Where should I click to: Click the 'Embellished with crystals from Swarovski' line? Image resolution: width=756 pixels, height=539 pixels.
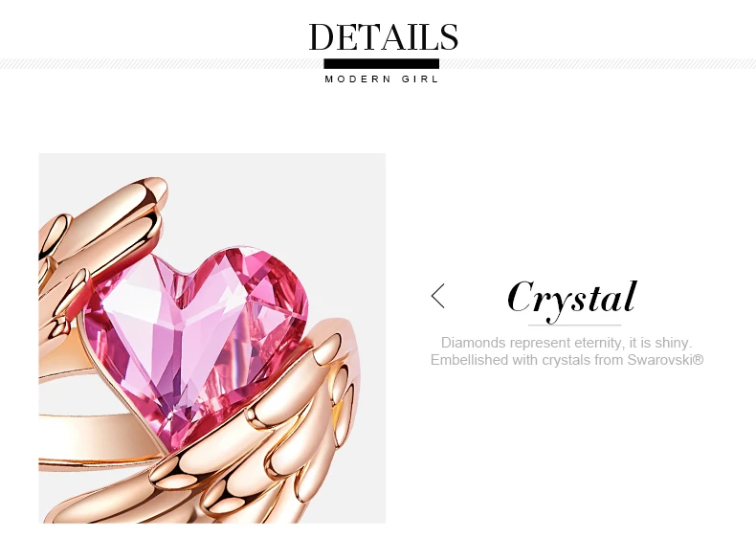click(x=567, y=360)
